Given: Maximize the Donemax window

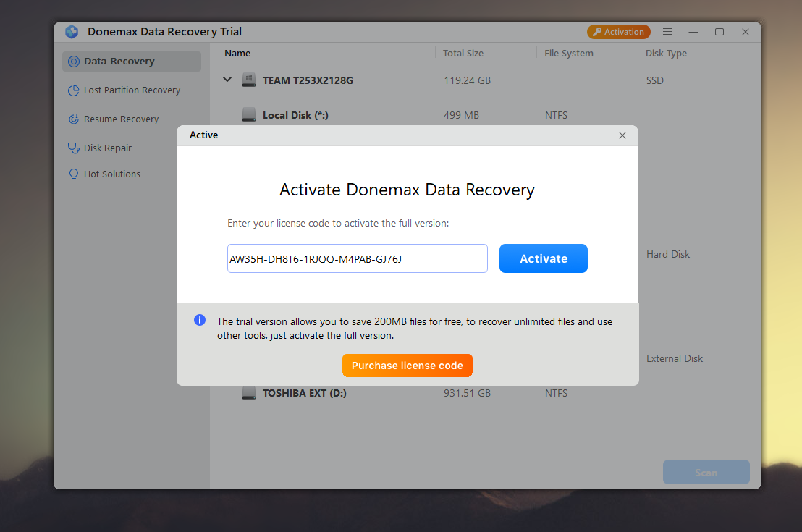Looking at the screenshot, I should click(x=719, y=32).
